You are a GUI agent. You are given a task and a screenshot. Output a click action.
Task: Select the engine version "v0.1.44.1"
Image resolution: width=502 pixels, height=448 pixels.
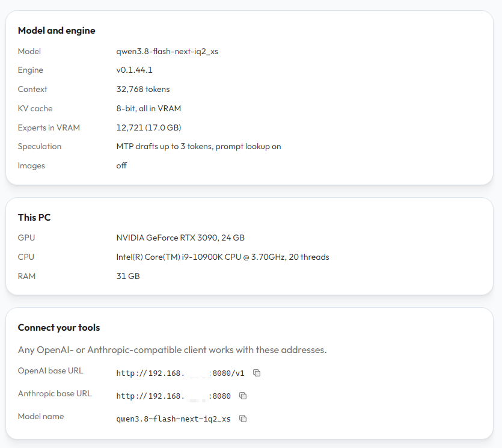(x=135, y=70)
